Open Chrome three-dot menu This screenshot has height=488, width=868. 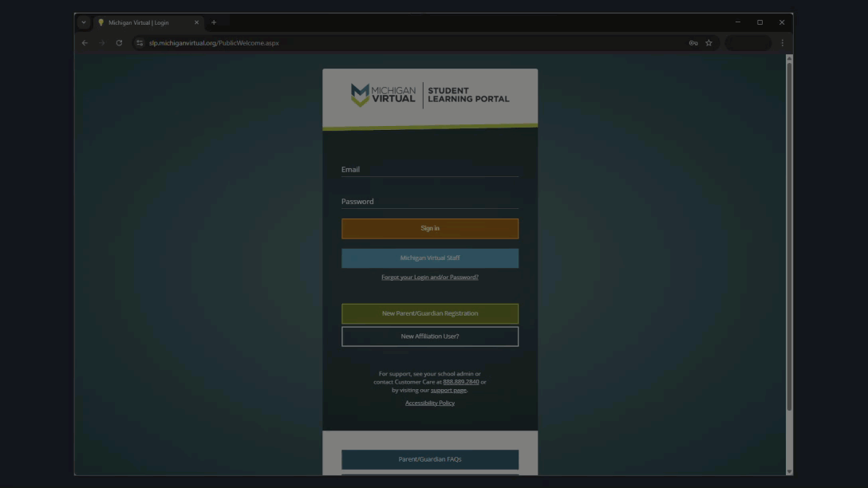tap(782, 42)
